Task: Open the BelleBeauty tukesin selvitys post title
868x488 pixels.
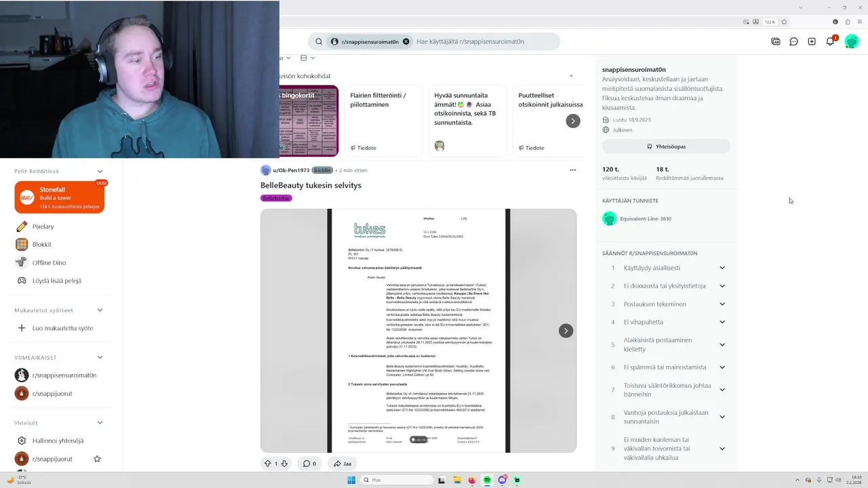Action: 311,185
